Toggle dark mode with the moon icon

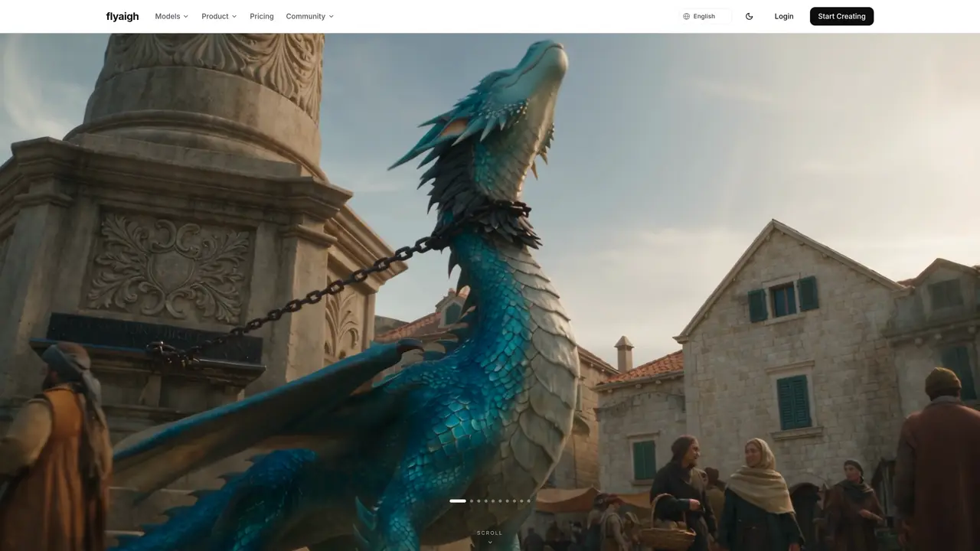[749, 16]
